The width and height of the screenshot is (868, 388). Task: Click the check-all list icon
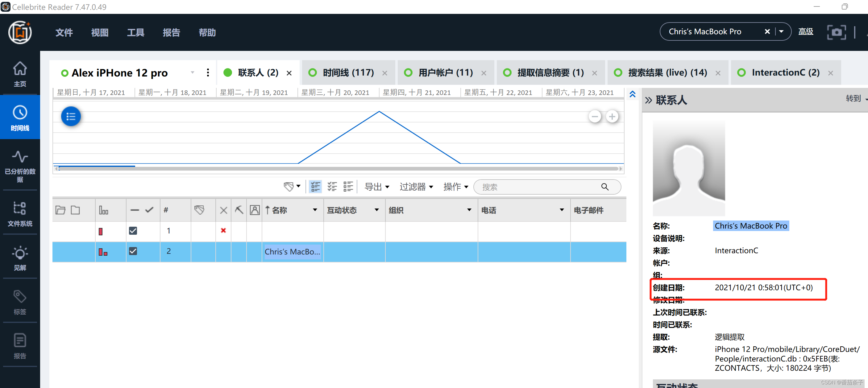coord(332,187)
